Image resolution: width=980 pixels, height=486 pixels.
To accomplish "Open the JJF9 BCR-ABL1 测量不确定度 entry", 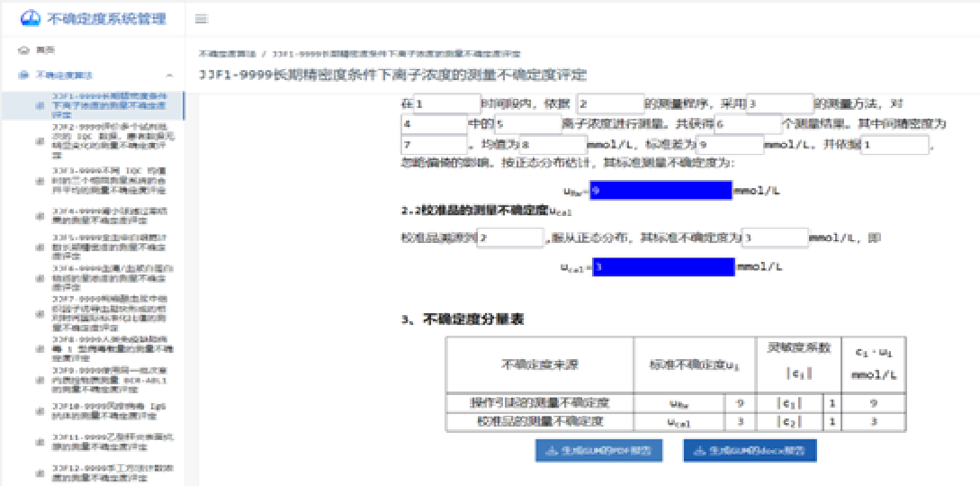I will tap(108, 381).
